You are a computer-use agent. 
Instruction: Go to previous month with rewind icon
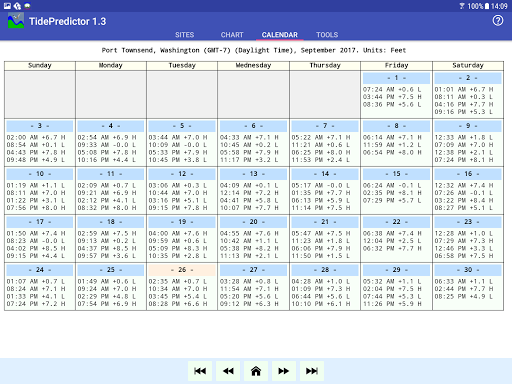[x=228, y=371]
